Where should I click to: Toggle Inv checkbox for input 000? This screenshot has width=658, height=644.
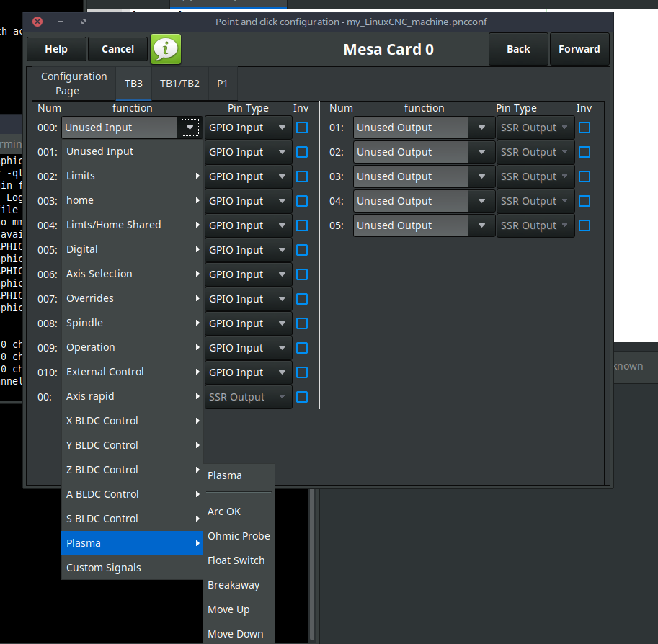[302, 128]
